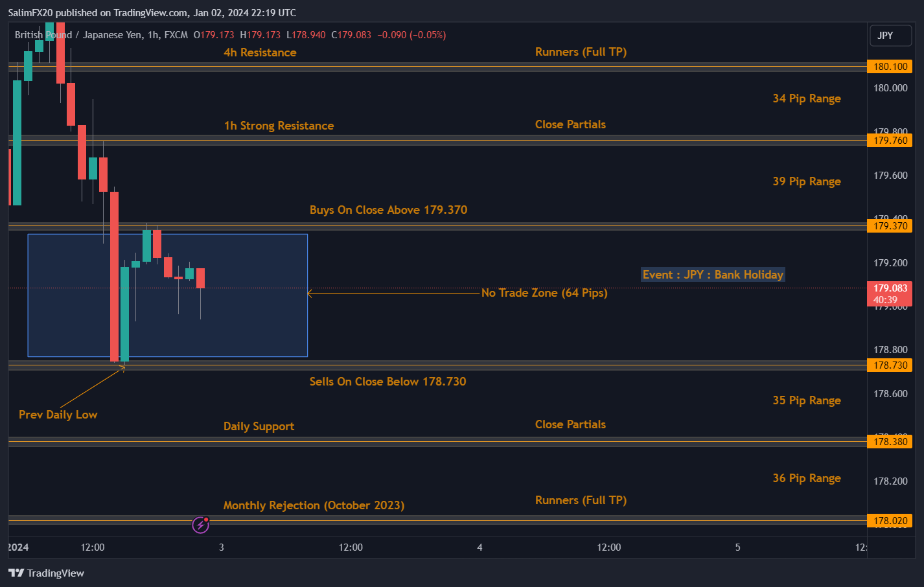Open the JPY currency selector

pos(890,36)
